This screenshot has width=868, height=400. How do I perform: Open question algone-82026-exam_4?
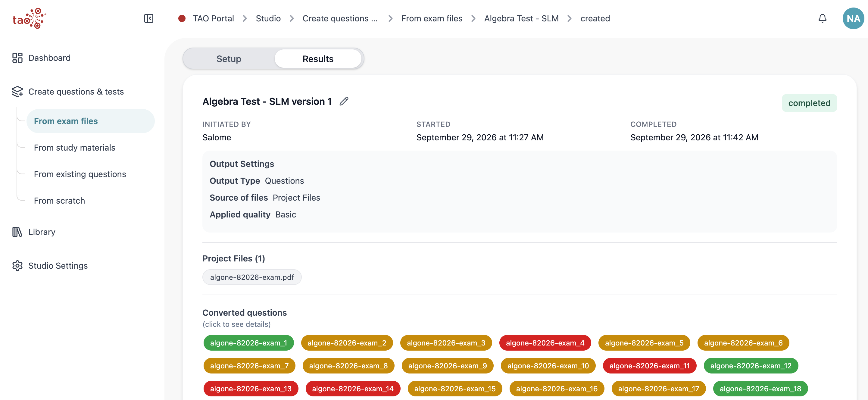click(545, 343)
